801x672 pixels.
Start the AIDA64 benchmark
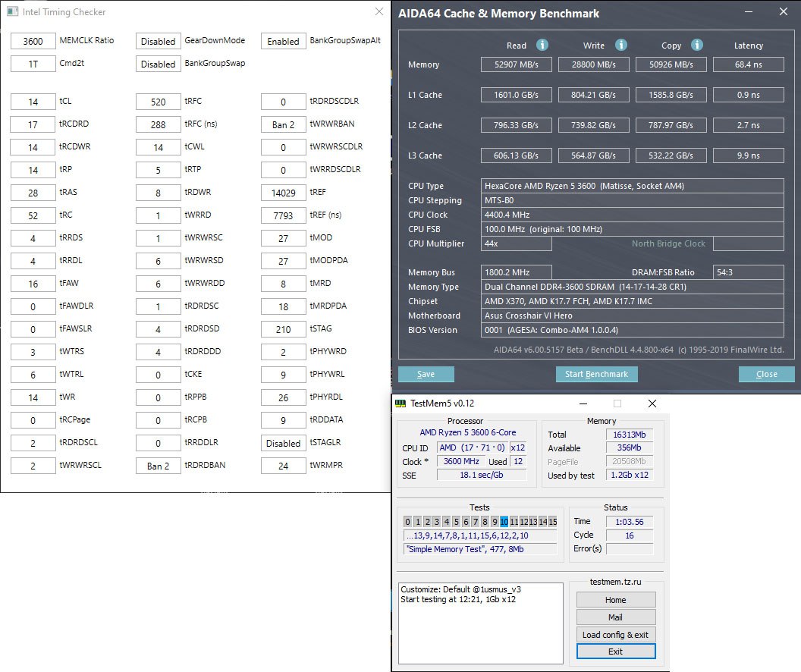pos(597,374)
